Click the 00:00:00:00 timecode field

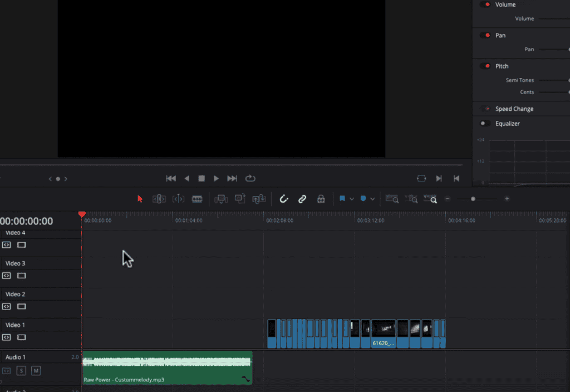click(27, 221)
